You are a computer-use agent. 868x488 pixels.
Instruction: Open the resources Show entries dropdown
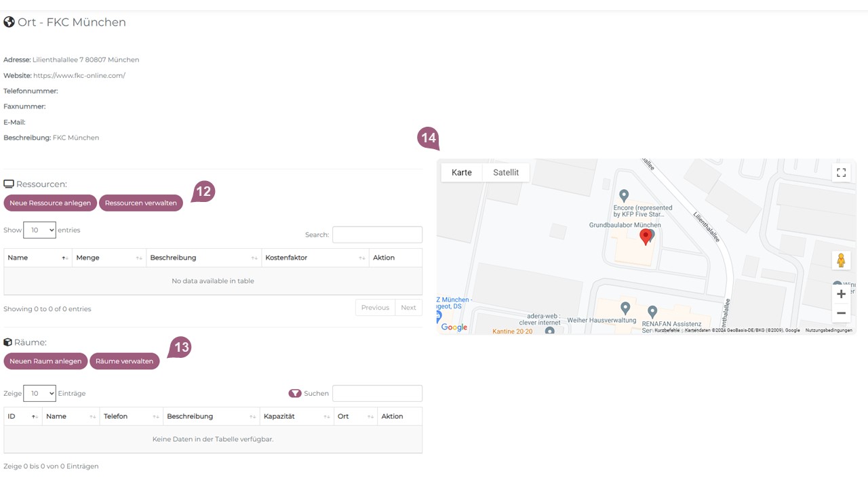pyautogui.click(x=39, y=230)
